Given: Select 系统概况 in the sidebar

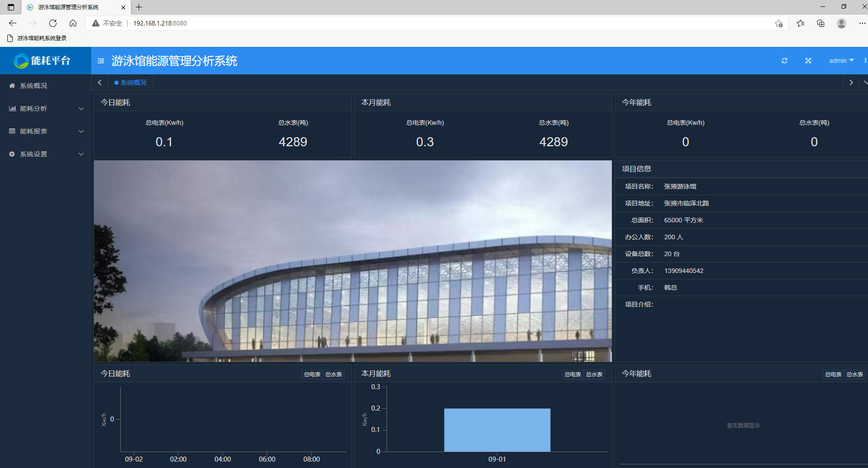Looking at the screenshot, I should pos(33,86).
